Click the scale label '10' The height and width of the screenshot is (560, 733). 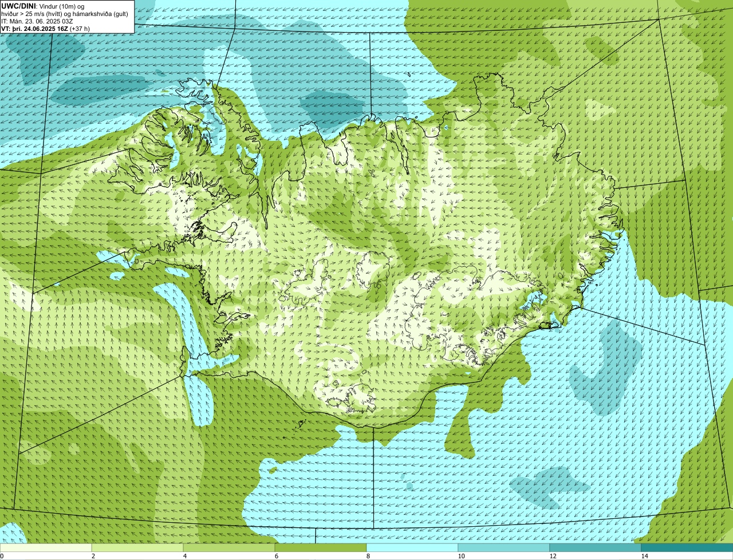tap(461, 556)
